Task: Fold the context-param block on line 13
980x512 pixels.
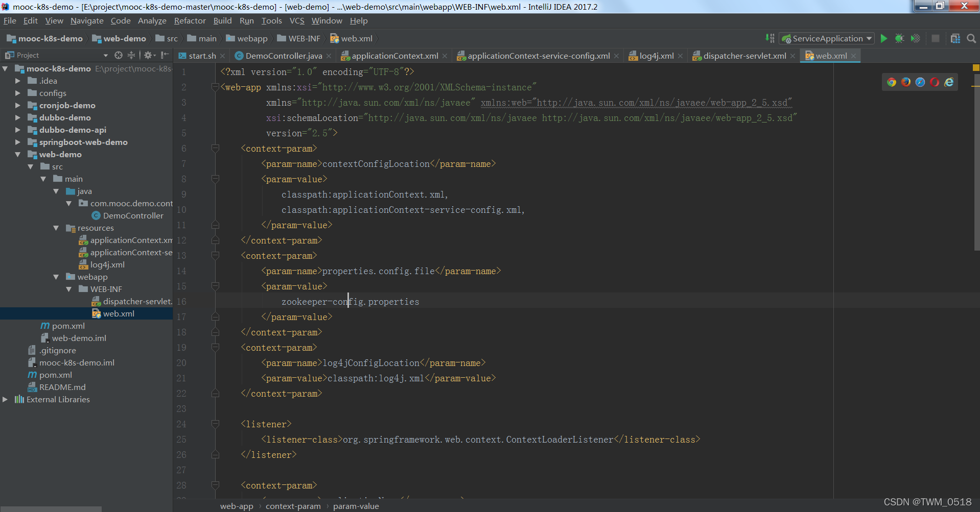Action: tap(215, 256)
